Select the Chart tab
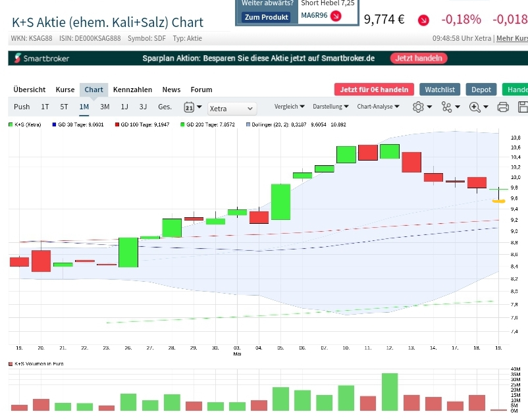 pyautogui.click(x=93, y=90)
